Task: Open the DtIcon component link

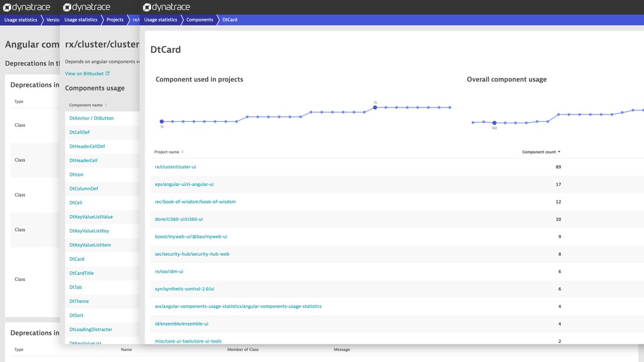Action: tap(76, 175)
